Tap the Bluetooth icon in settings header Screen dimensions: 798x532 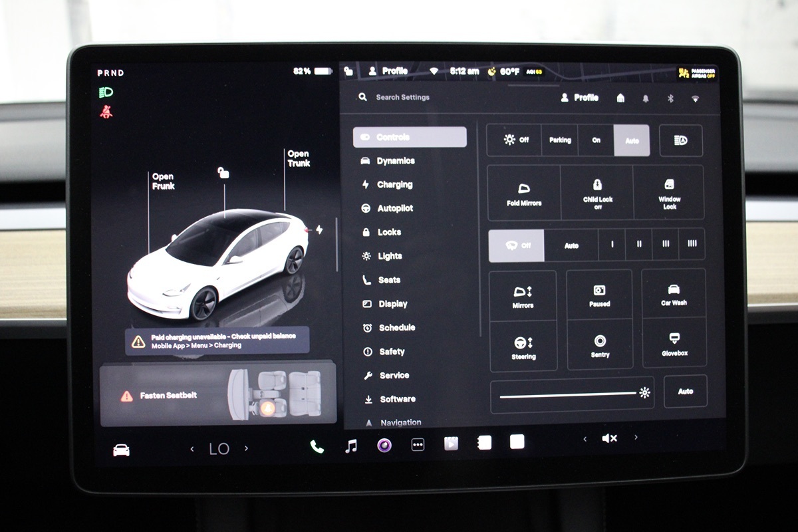tap(670, 98)
